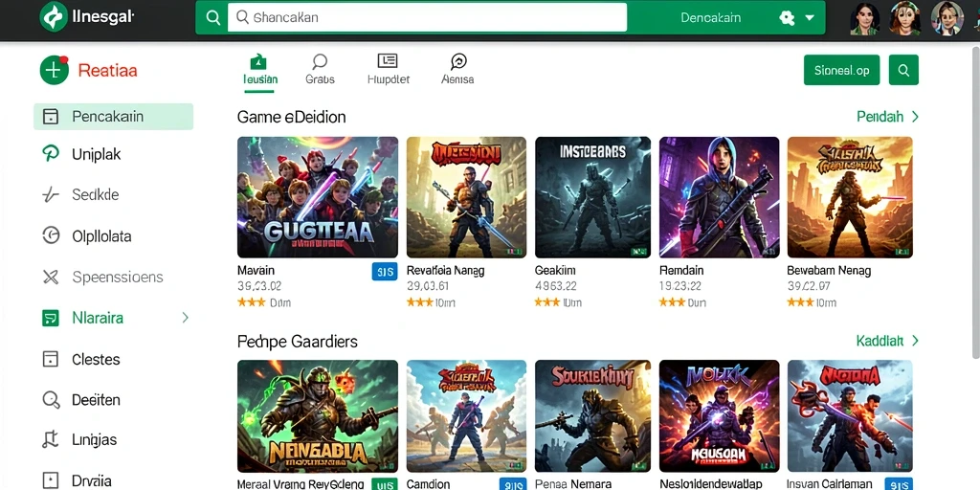This screenshot has height=490, width=980.
Task: Click blue badge beside Insvan Calraman
Action: [x=900, y=484]
